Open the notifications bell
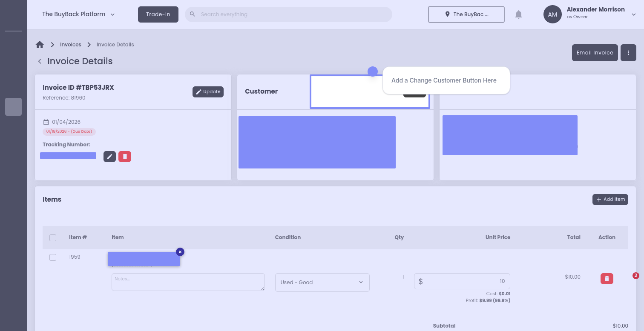Viewport: 644px width, 331px height. [518, 14]
